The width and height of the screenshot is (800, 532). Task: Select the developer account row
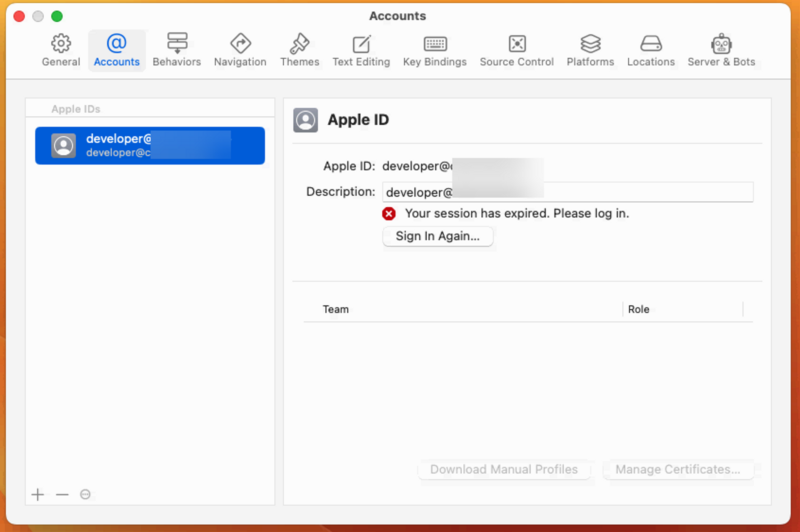(x=150, y=146)
